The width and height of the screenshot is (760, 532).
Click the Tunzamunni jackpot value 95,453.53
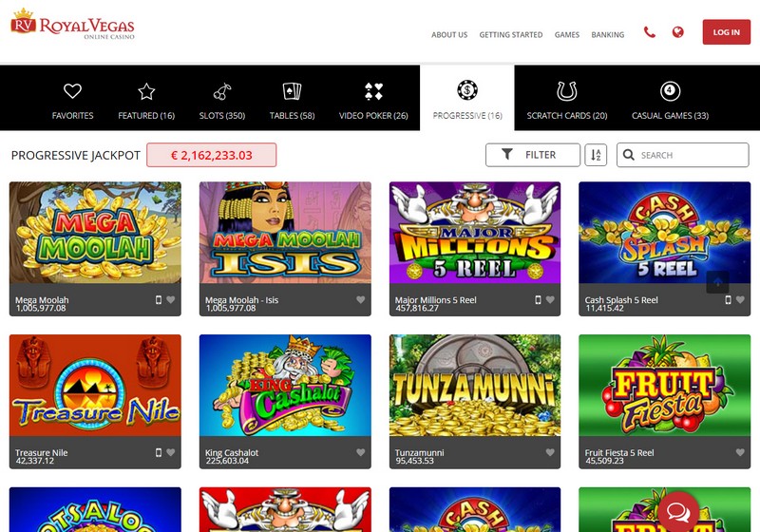[415, 461]
